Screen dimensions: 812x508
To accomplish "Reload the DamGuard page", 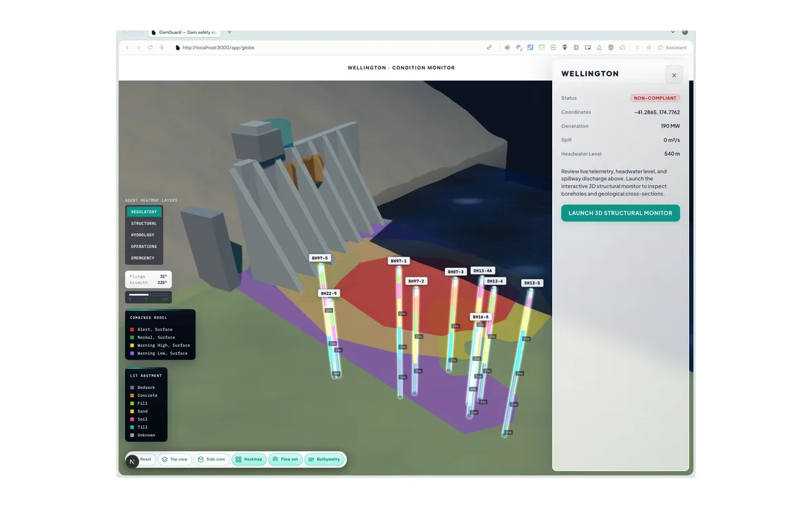I will (x=150, y=47).
